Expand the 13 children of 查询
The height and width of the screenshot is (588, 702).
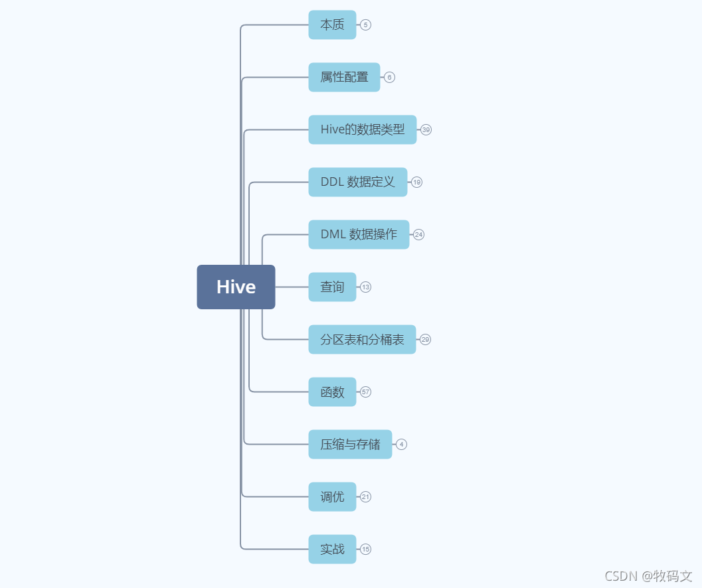point(366,287)
